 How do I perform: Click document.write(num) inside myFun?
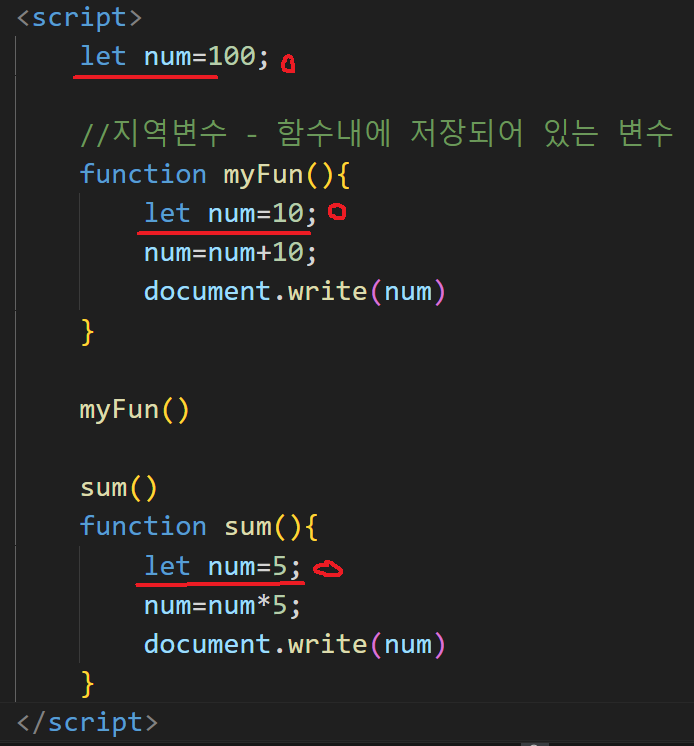[x=295, y=291]
